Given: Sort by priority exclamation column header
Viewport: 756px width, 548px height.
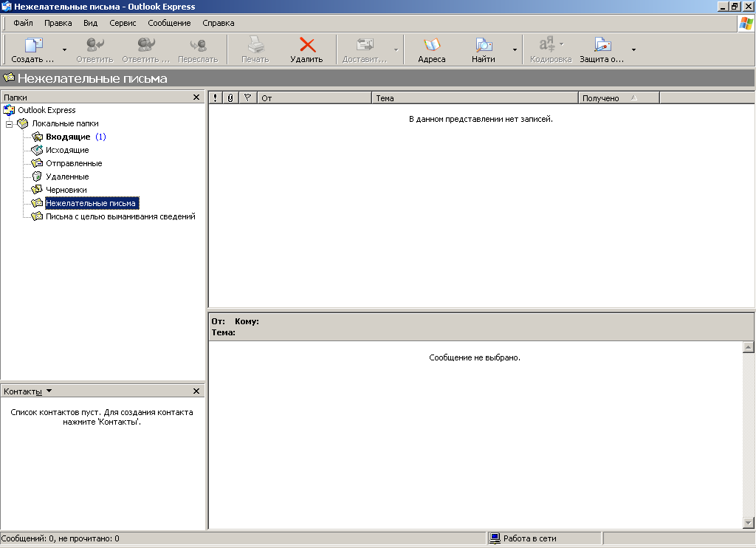Looking at the screenshot, I should click(215, 98).
